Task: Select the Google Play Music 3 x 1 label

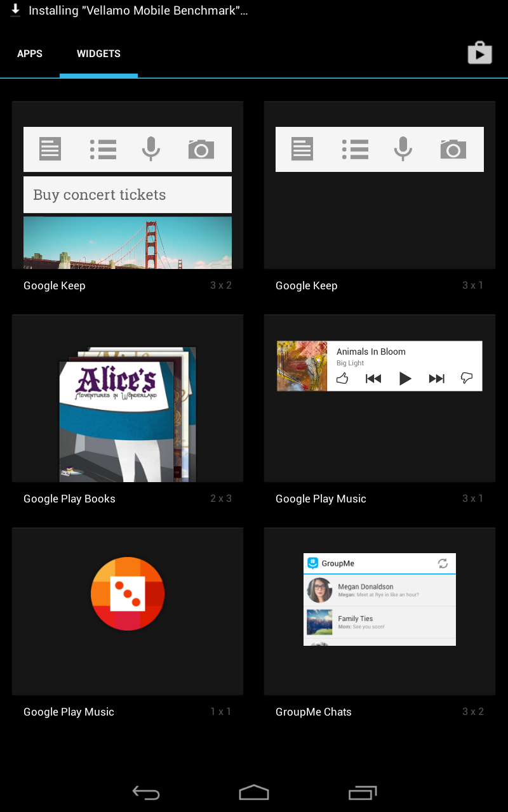Action: click(x=321, y=499)
